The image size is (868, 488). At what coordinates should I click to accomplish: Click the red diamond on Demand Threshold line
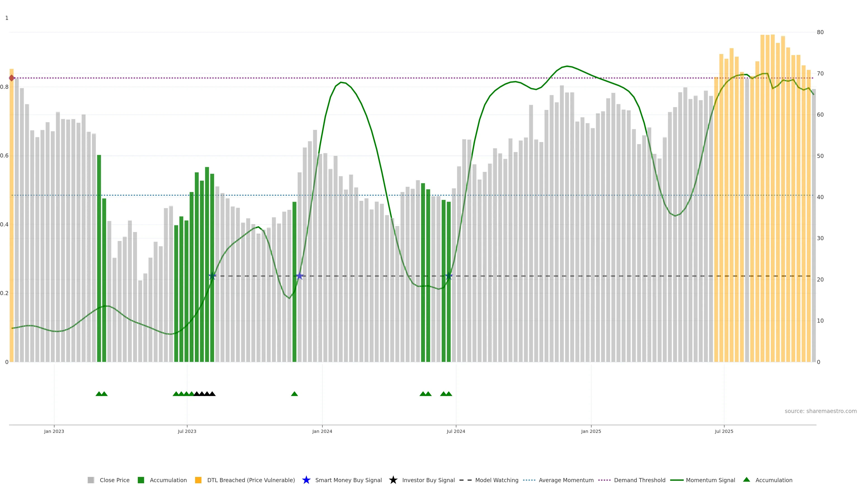tap(12, 78)
